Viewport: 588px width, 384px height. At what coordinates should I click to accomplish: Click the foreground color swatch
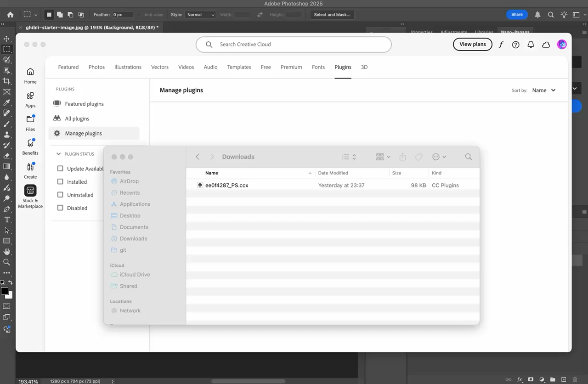coord(4,291)
